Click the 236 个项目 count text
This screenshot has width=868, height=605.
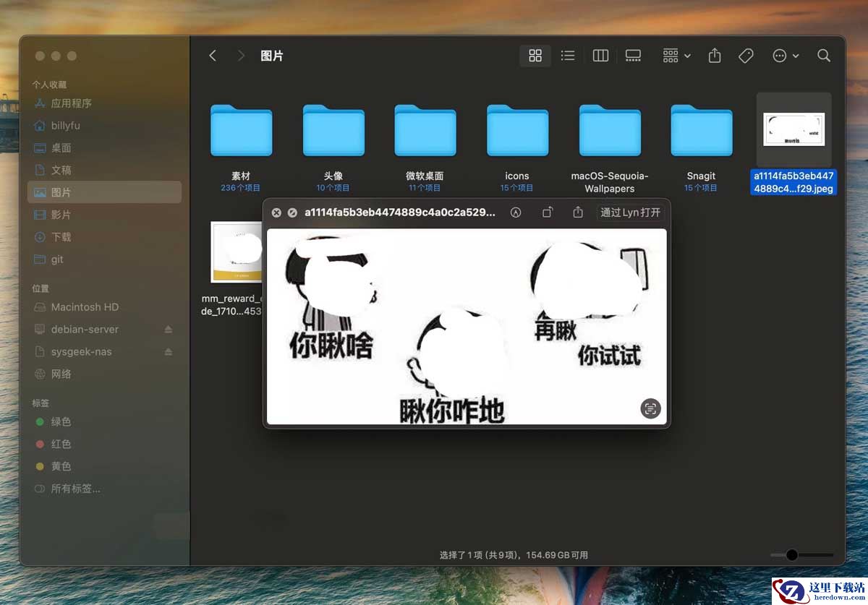point(241,188)
